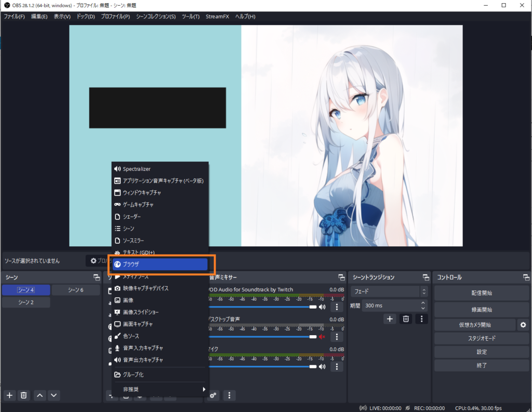Open virtual camera settings gear icon
Screen dimensions: 532x412
(x=523, y=325)
